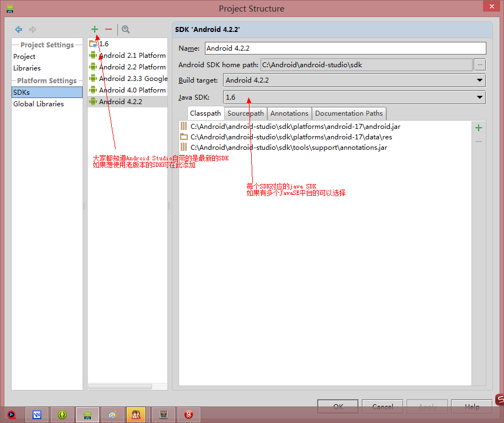Click the OK button
This screenshot has height=423, width=504.
pos(338,406)
